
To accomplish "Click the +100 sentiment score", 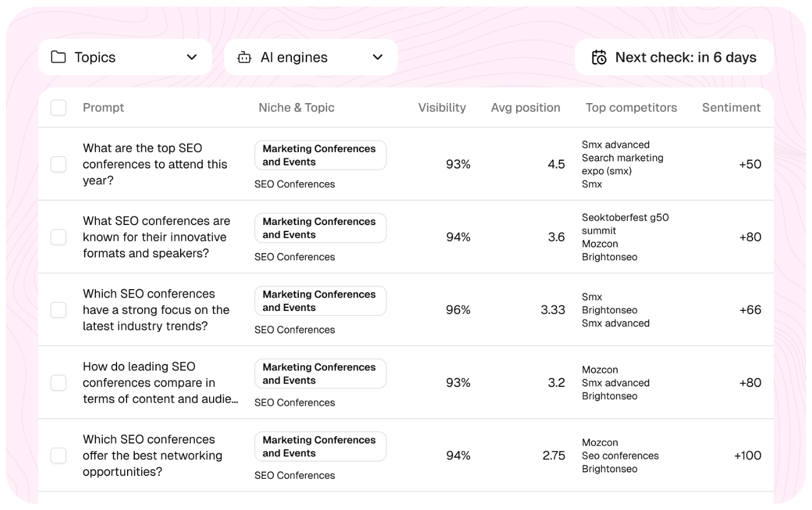I will 748,455.
